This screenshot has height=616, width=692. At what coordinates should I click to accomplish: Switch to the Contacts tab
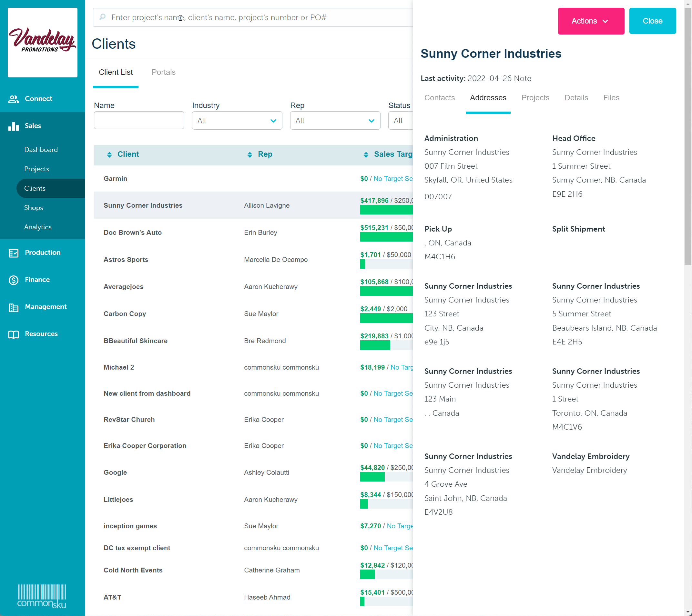[439, 98]
